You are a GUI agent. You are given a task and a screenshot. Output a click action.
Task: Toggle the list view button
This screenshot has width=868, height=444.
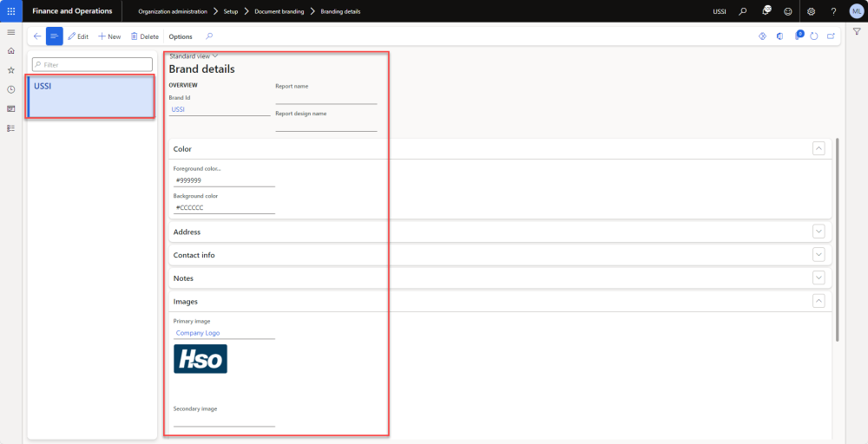pyautogui.click(x=54, y=36)
